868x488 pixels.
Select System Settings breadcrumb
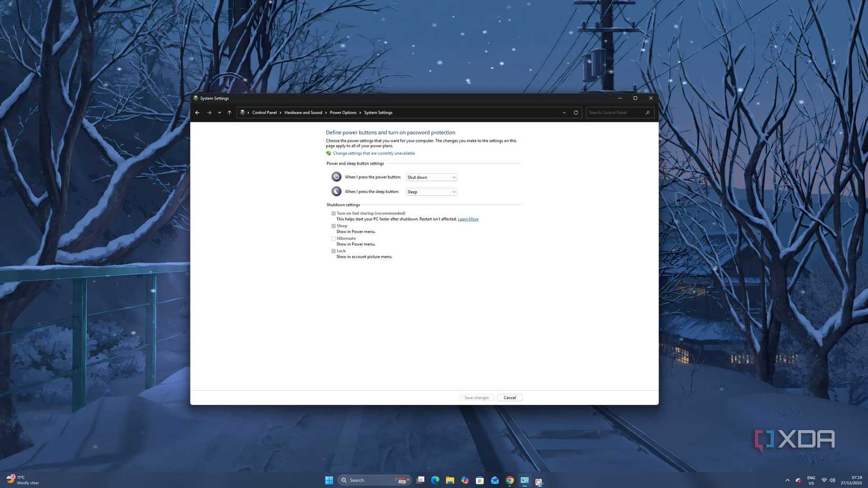click(x=378, y=113)
